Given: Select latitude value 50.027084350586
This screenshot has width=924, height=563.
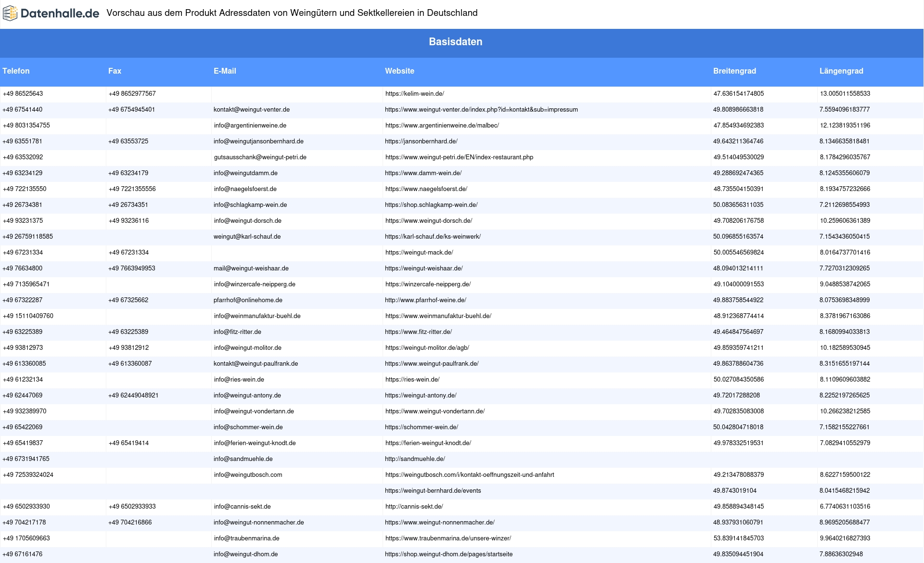Looking at the screenshot, I should [x=738, y=380].
